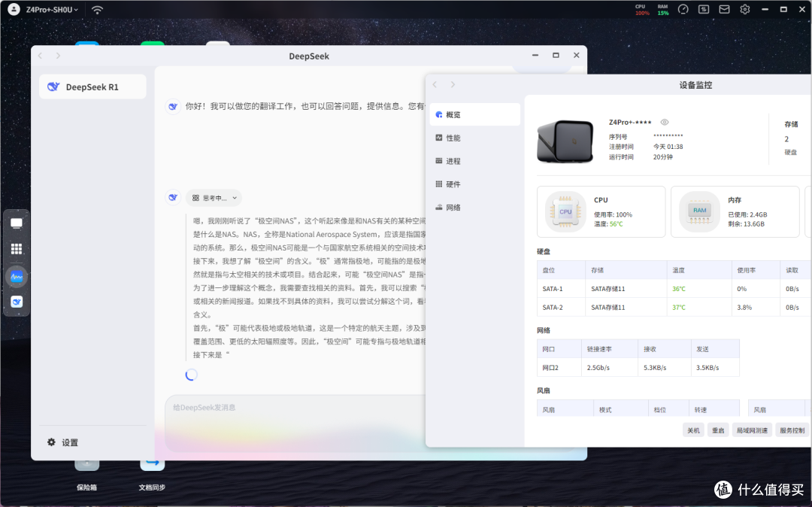
Task: Click the RAM chip icon in card
Action: coord(700,211)
